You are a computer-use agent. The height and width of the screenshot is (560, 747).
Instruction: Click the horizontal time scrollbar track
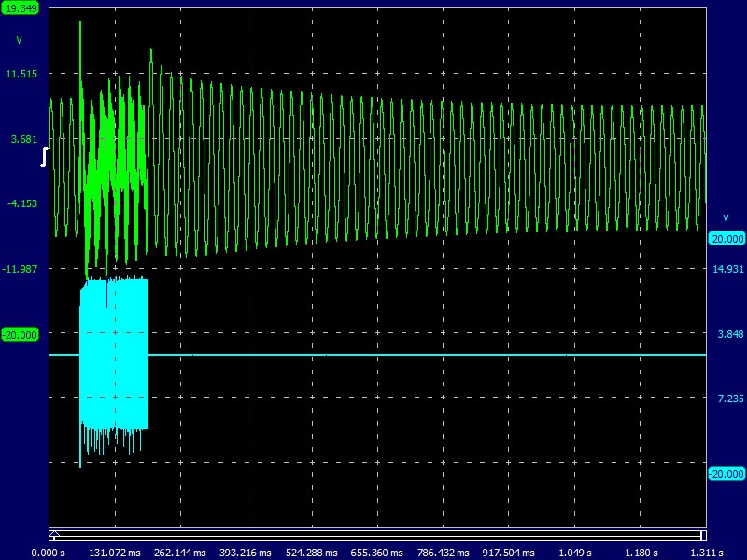[378, 536]
